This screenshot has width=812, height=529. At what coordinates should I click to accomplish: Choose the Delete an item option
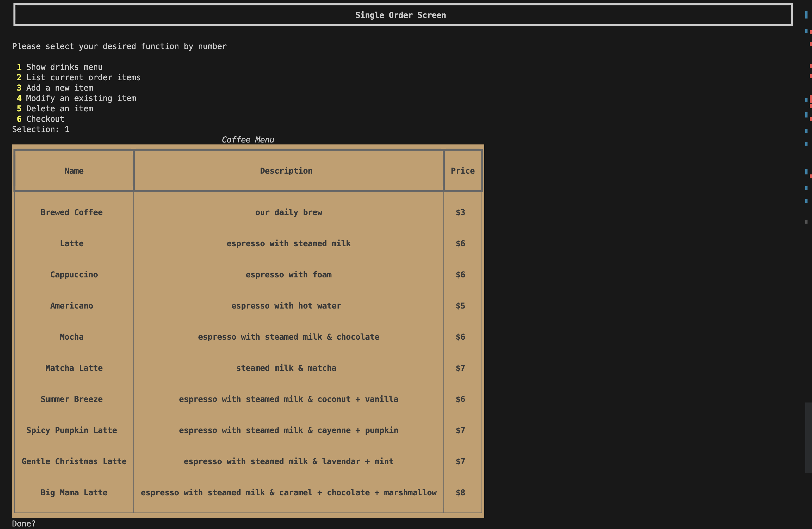tap(59, 109)
